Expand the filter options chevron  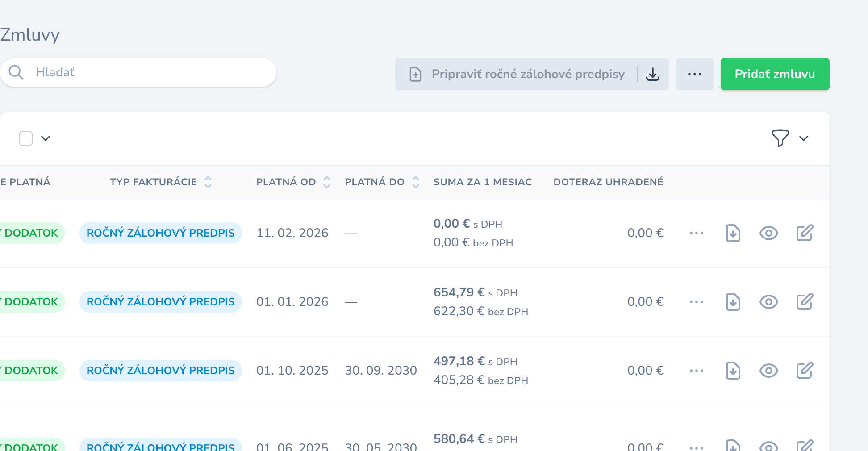pyautogui.click(x=804, y=138)
